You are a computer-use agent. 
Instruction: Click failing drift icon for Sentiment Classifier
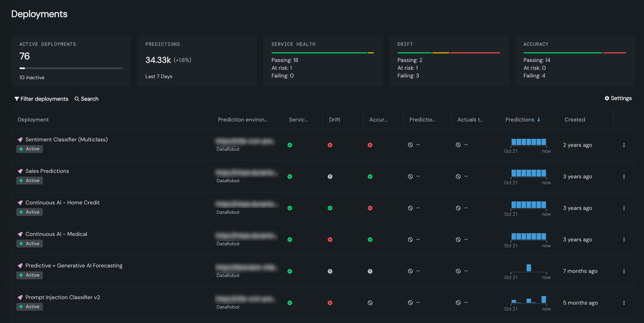click(330, 145)
